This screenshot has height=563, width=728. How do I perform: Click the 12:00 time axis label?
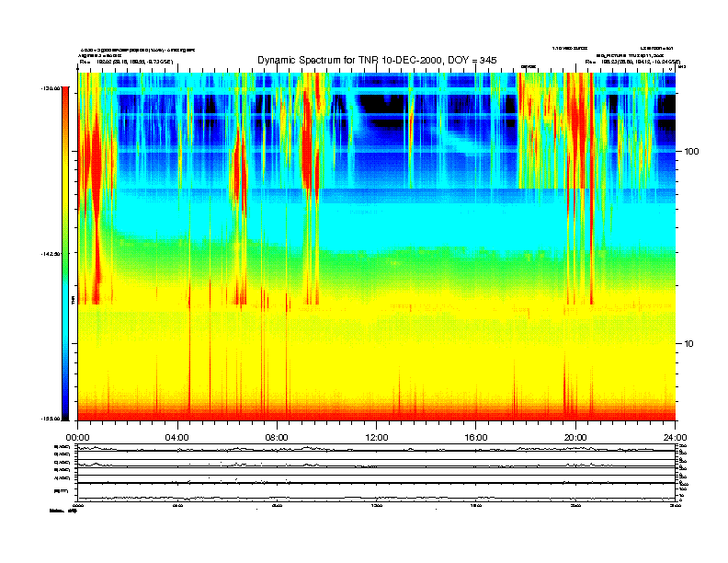(x=377, y=438)
